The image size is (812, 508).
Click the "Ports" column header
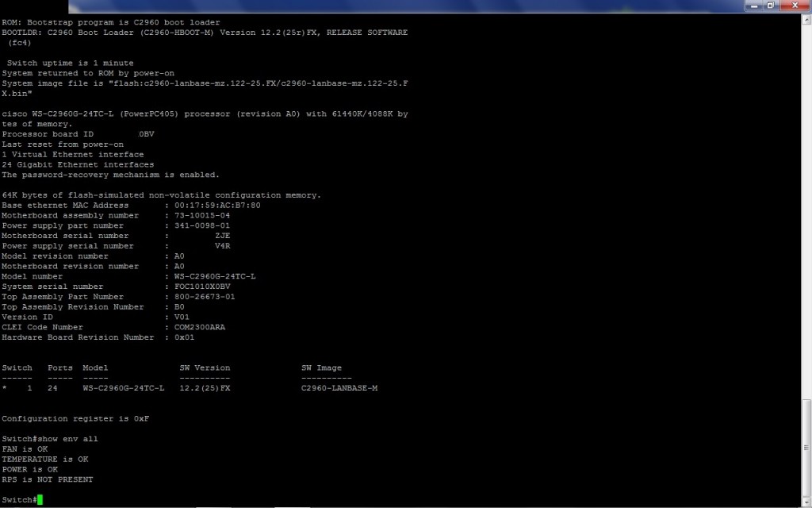60,368
